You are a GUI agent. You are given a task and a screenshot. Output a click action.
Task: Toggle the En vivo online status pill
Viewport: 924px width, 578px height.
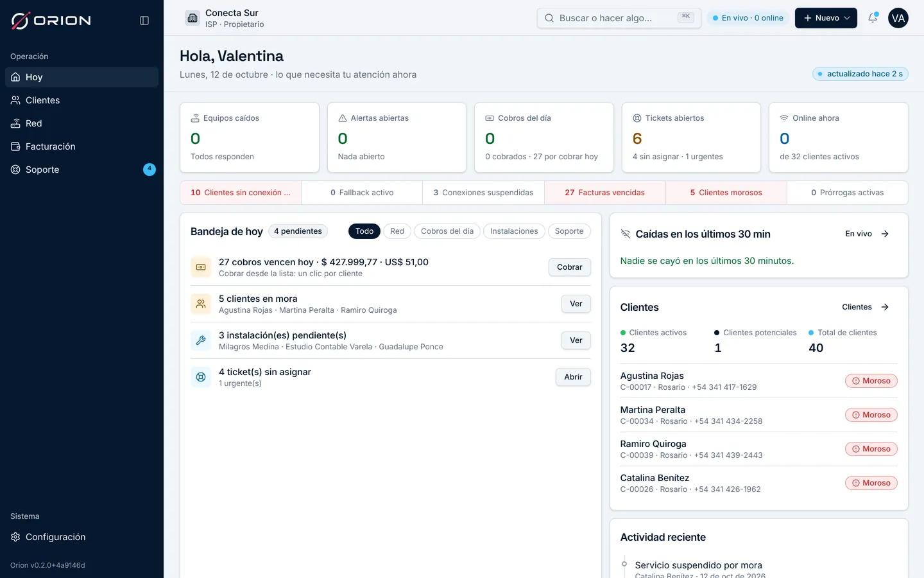748,18
